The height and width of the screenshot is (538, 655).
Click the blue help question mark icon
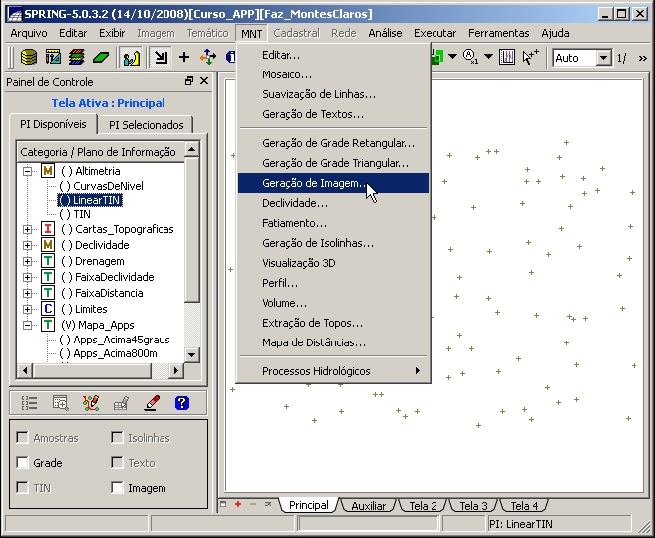(x=181, y=403)
